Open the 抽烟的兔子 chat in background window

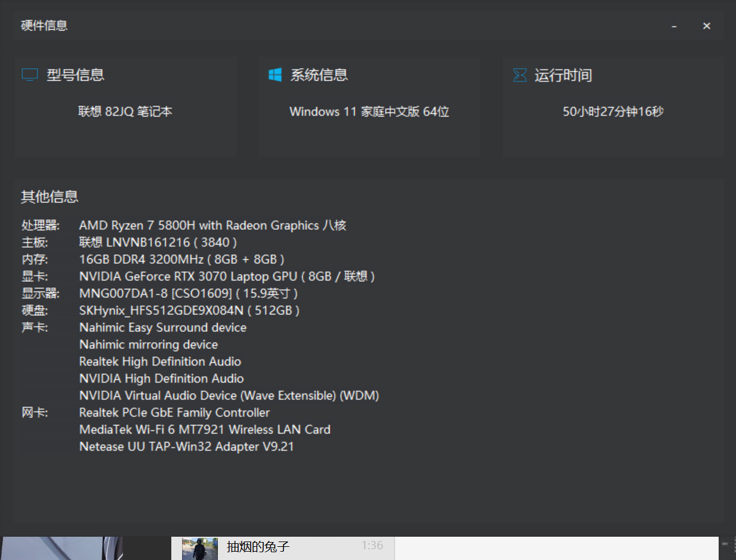click(283, 548)
